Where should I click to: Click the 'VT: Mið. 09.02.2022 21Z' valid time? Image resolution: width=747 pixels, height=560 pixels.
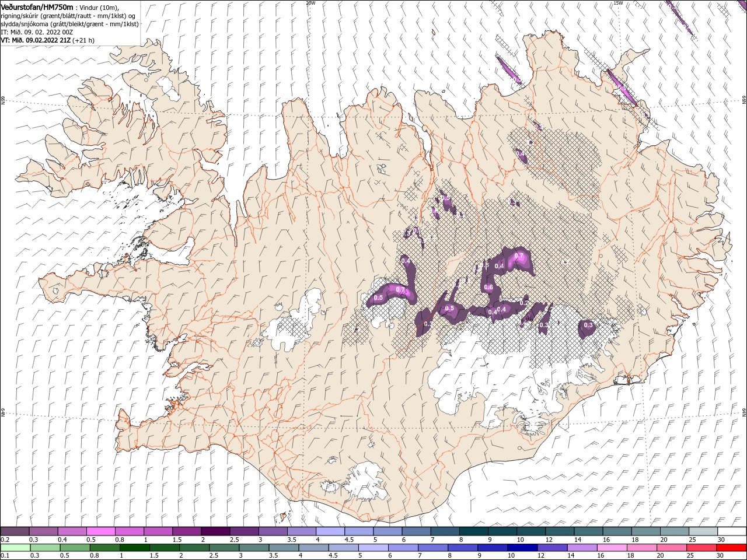[35, 40]
